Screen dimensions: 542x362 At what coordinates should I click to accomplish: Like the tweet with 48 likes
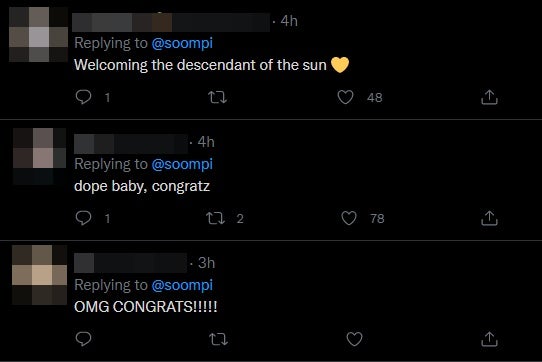[x=345, y=97]
